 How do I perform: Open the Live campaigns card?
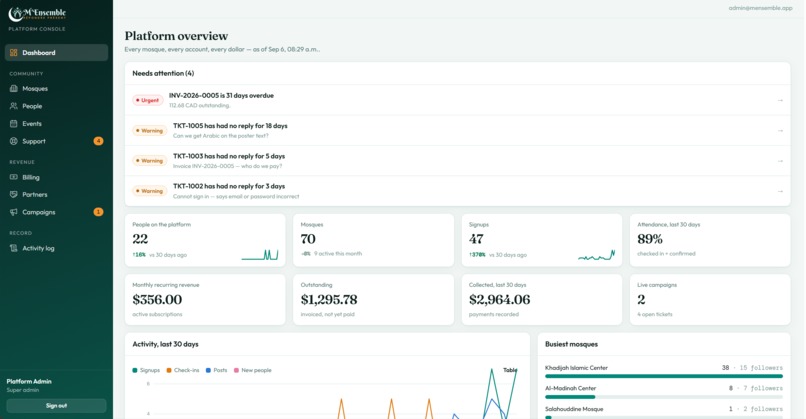pyautogui.click(x=710, y=300)
